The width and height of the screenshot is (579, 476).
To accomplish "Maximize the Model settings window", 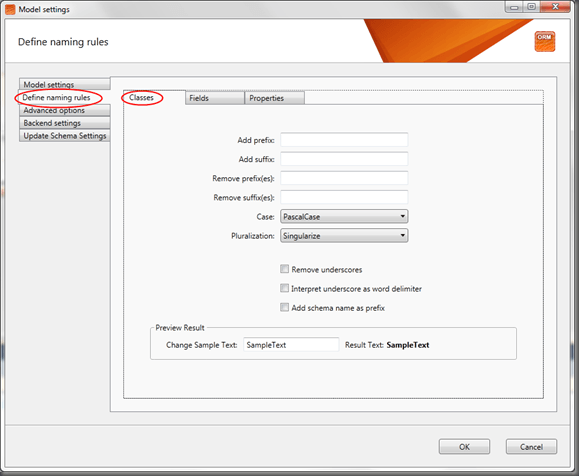I will (x=531, y=7).
